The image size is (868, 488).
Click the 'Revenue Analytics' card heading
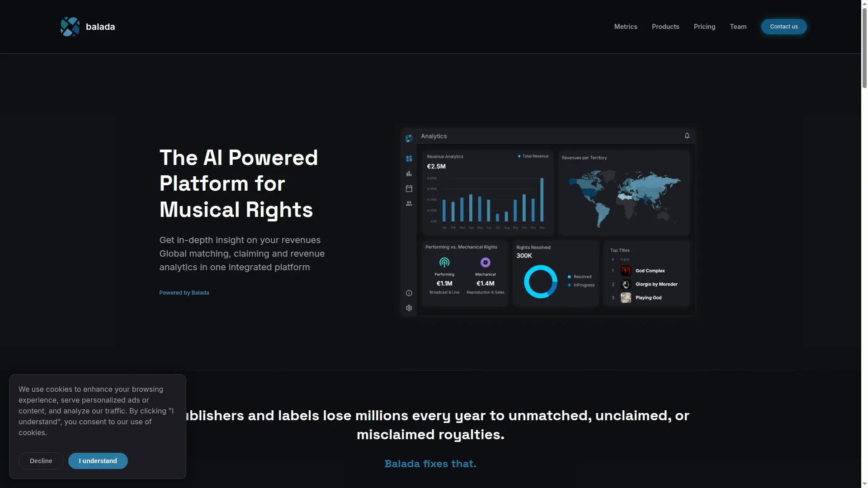click(x=445, y=157)
